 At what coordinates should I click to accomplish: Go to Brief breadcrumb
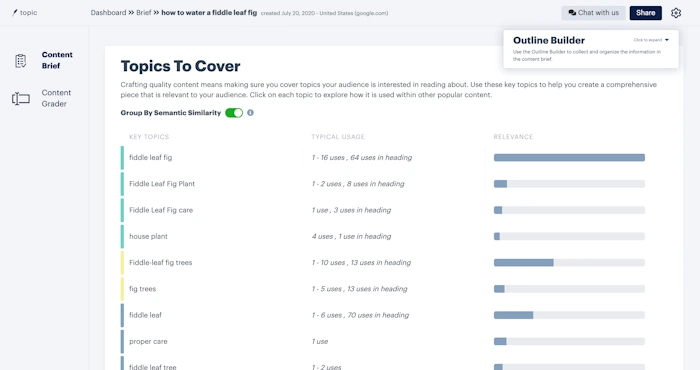click(x=144, y=13)
